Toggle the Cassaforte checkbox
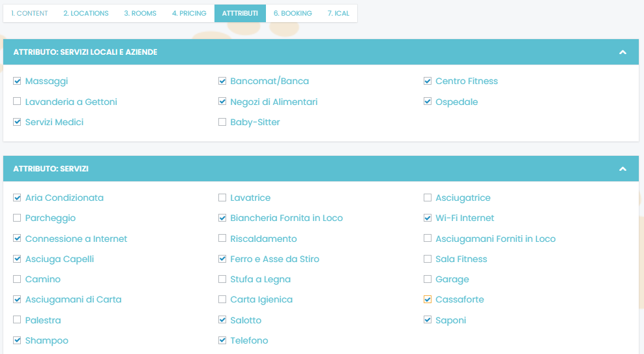 click(x=428, y=300)
